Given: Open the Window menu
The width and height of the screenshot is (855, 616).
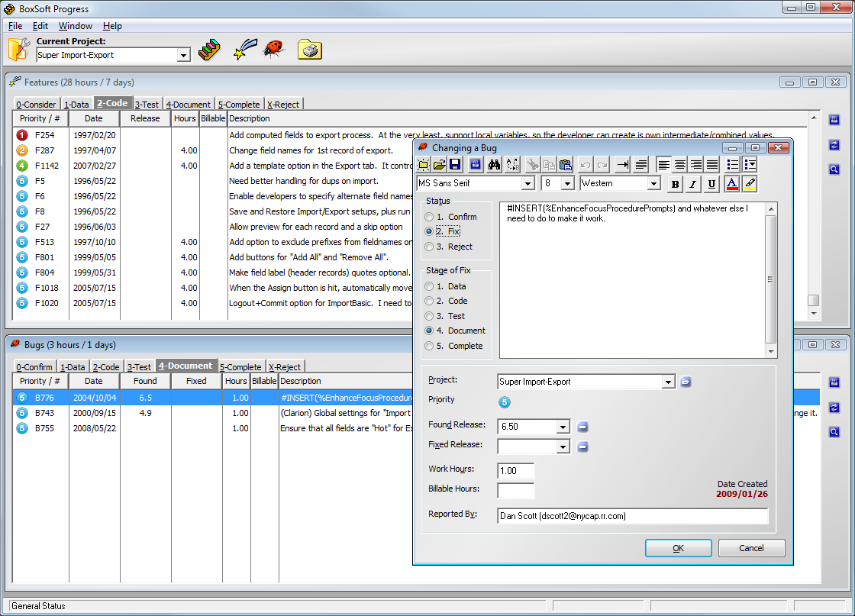Looking at the screenshot, I should tap(76, 26).
